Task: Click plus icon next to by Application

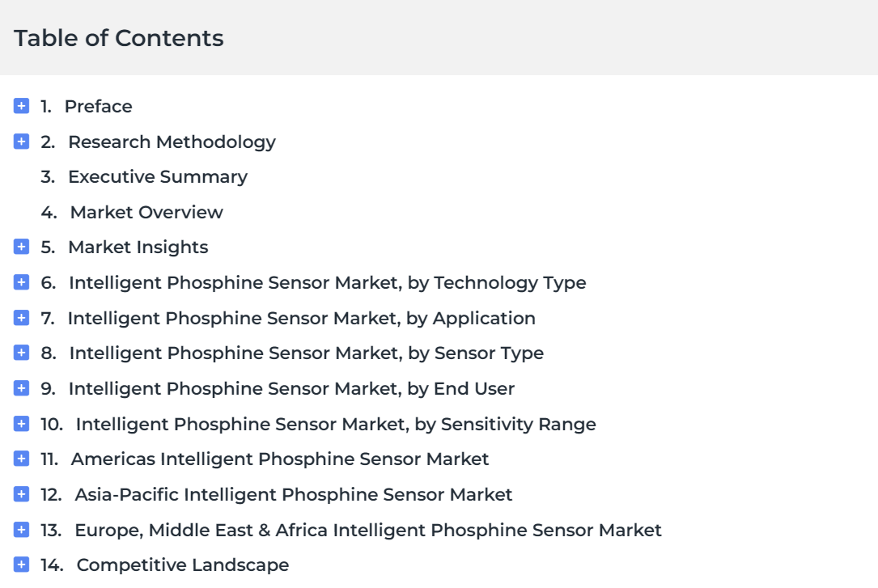Action: [x=21, y=318]
